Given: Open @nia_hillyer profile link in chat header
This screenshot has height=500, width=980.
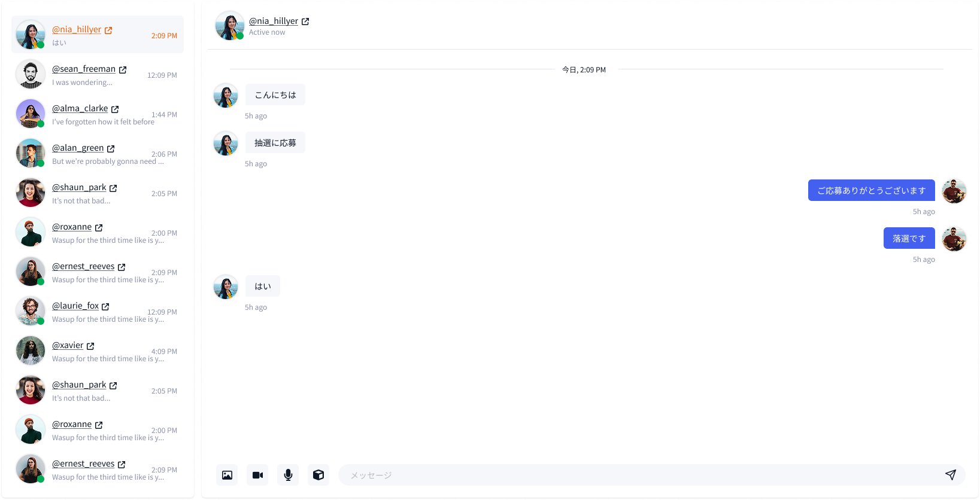Looking at the screenshot, I should (273, 21).
